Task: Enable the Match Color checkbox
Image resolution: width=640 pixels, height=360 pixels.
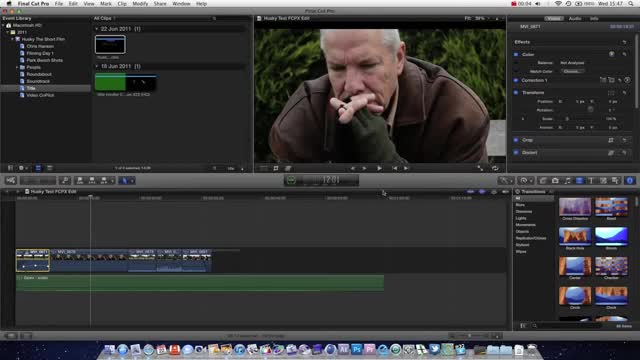Action: pyautogui.click(x=516, y=71)
